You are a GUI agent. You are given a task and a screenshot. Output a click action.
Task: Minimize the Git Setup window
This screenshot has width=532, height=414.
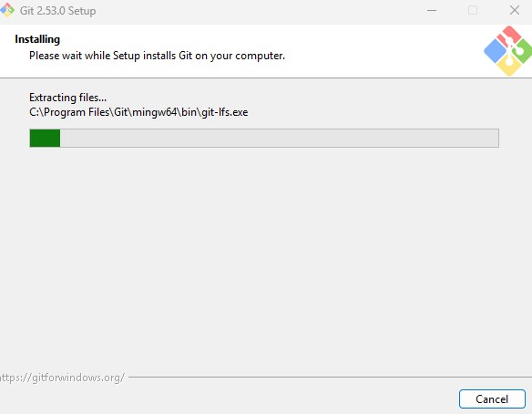(x=432, y=11)
